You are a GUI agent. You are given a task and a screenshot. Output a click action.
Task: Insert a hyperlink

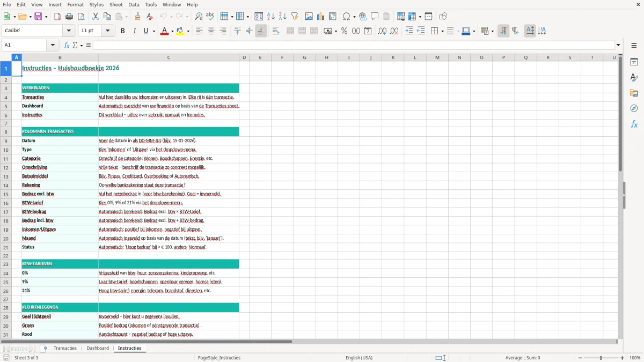[x=363, y=17]
